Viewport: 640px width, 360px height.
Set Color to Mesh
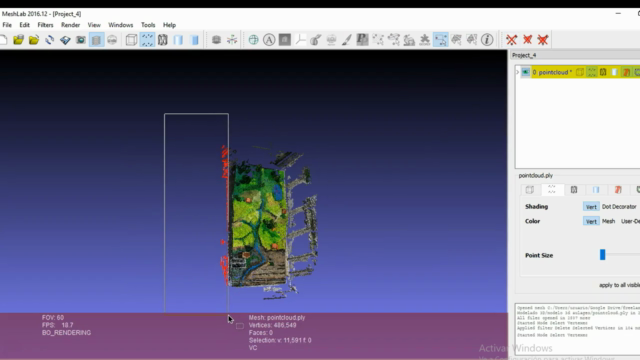point(608,221)
